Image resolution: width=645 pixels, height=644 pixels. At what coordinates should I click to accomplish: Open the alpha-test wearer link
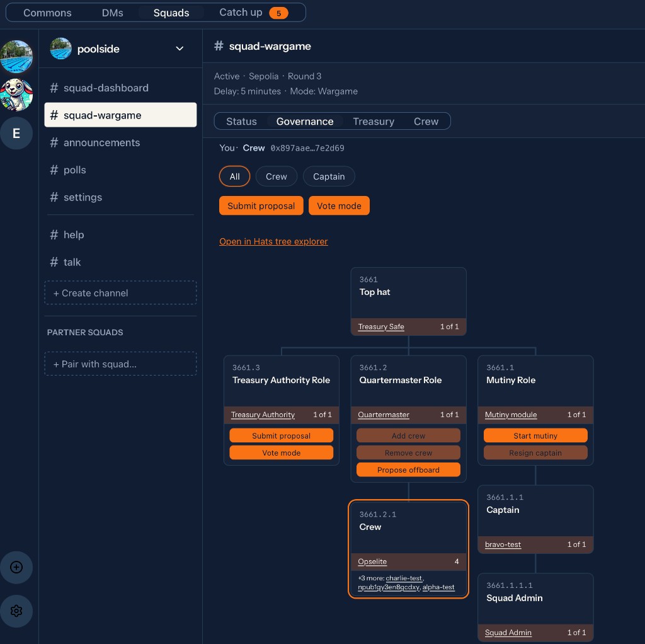tap(438, 587)
